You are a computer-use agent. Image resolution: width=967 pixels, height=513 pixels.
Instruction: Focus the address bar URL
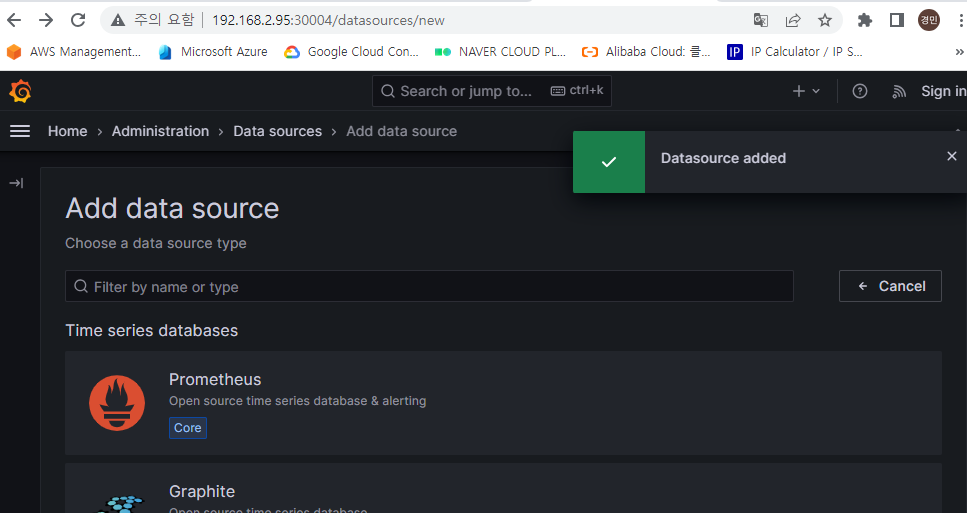pos(328,20)
